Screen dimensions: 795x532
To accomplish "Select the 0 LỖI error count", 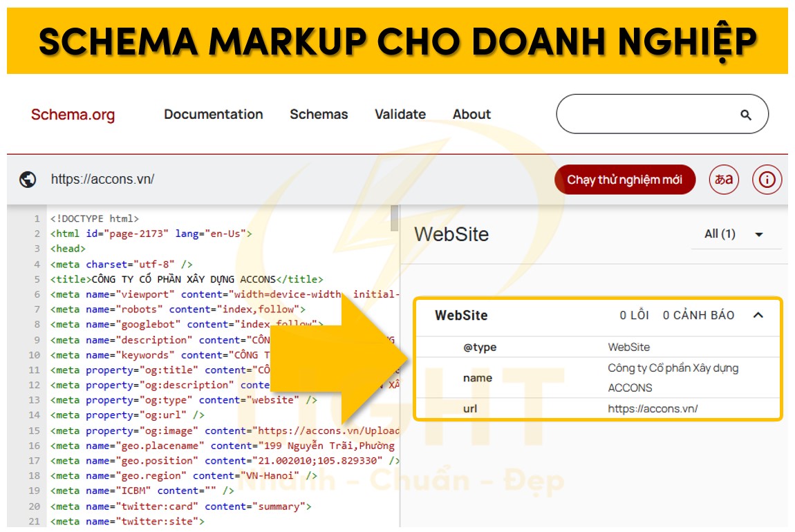I will point(634,315).
